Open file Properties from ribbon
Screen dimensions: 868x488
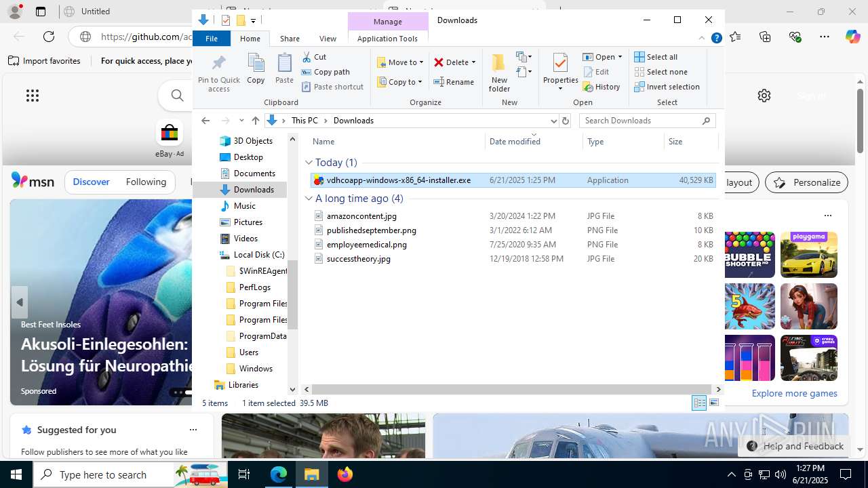560,72
